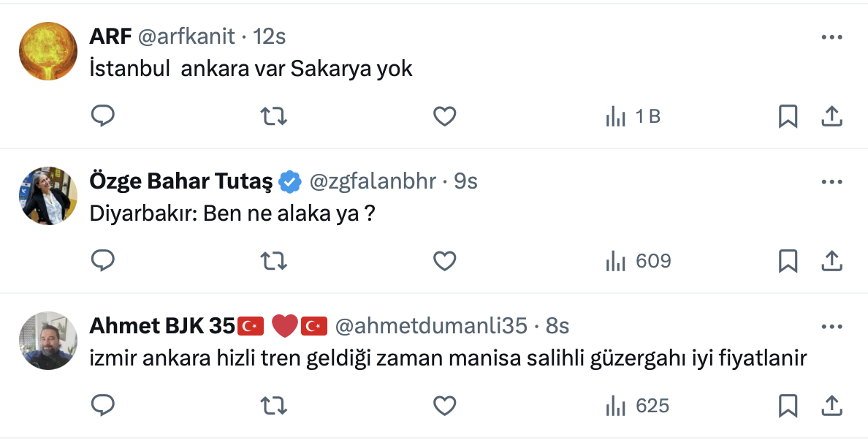Screen dimensions: 868x443
Task: Like Özge Bahar Tutaş's Diyarbakır tweet
Action: (444, 261)
